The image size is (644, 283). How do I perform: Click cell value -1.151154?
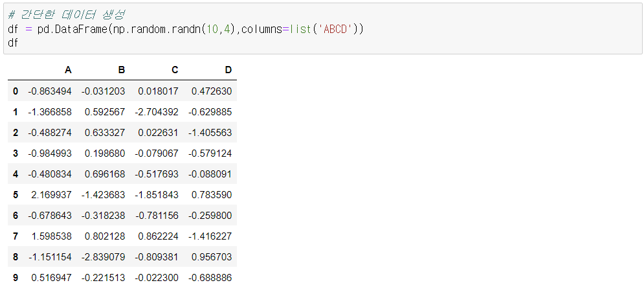pos(50,257)
